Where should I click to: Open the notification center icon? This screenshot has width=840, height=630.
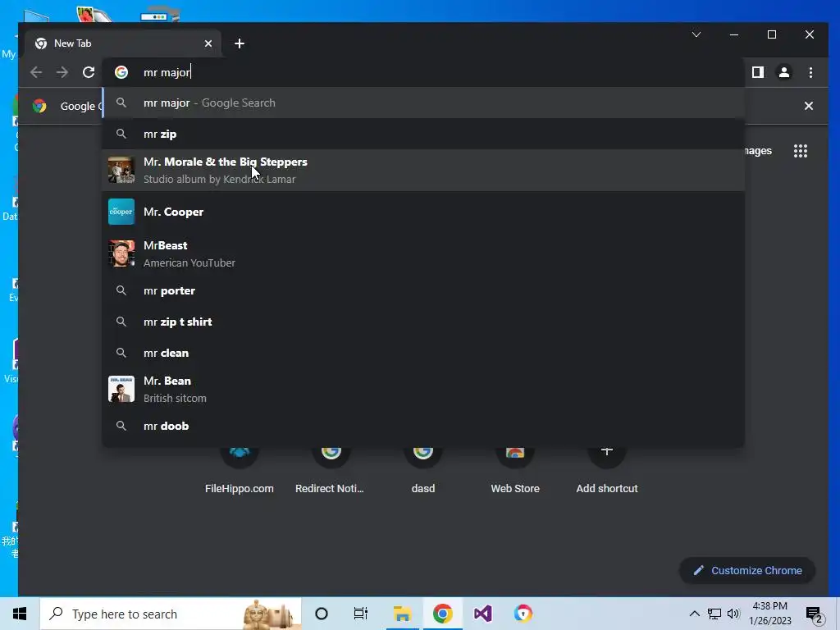pyautogui.click(x=815, y=614)
